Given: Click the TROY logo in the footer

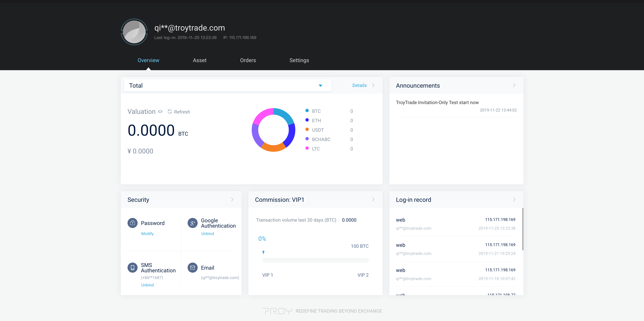Looking at the screenshot, I should tap(277, 311).
